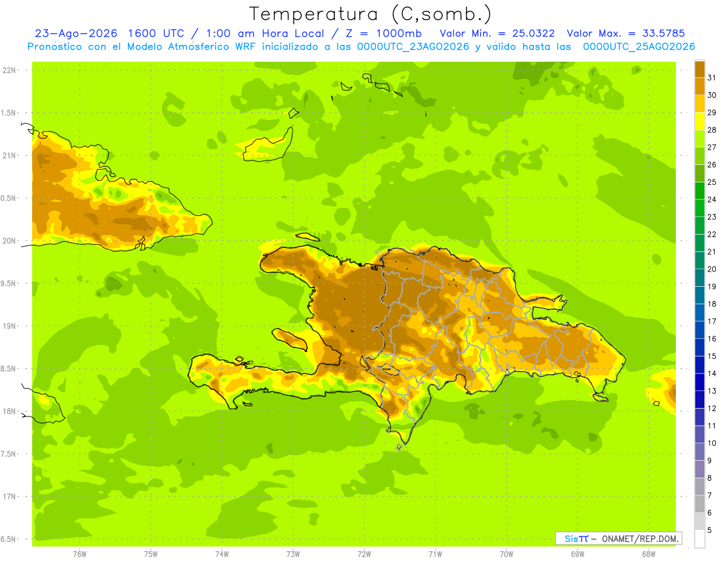Click the "21N" latitude axis label
The width and height of the screenshot is (728, 562).
click(x=10, y=155)
